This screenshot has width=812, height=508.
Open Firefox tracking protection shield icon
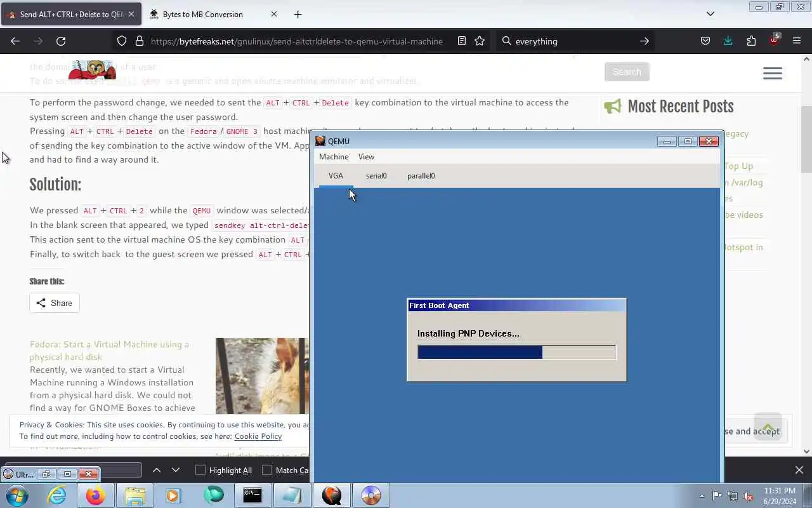(122, 41)
